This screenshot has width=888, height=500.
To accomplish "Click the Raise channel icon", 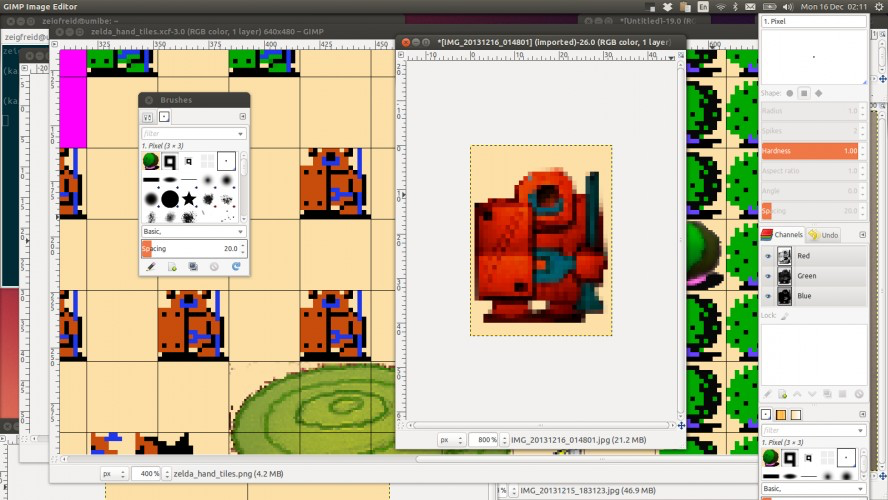I will [x=797, y=394].
